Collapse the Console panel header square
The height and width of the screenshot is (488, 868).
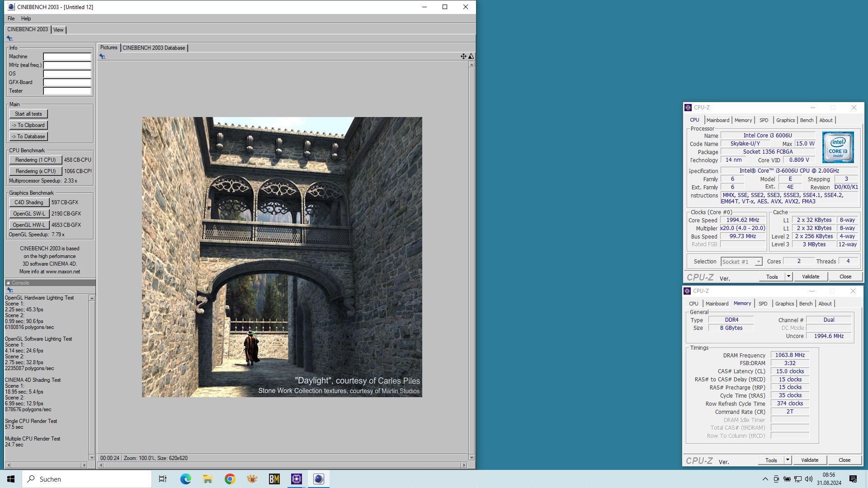coord(8,283)
